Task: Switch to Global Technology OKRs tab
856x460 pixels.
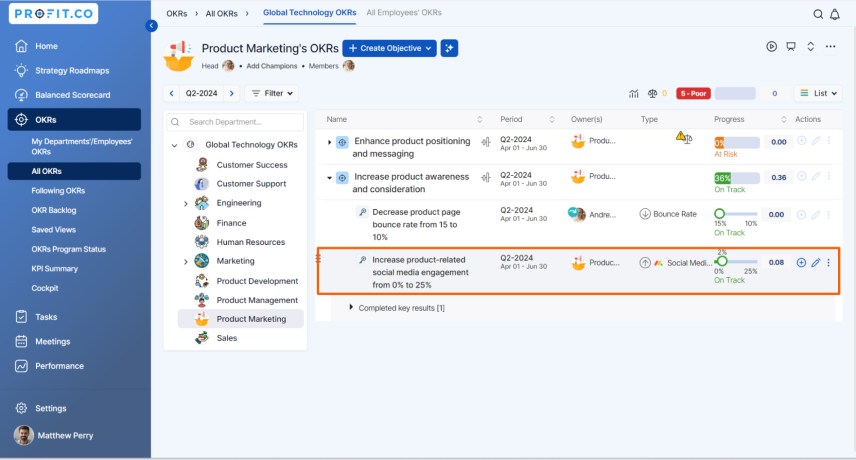Action: pos(310,13)
